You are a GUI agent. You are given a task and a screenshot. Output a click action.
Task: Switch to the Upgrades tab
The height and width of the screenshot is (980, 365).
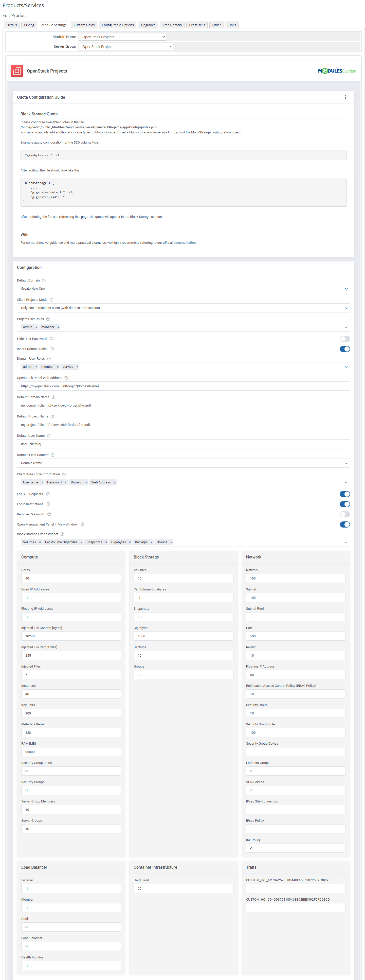coord(148,25)
